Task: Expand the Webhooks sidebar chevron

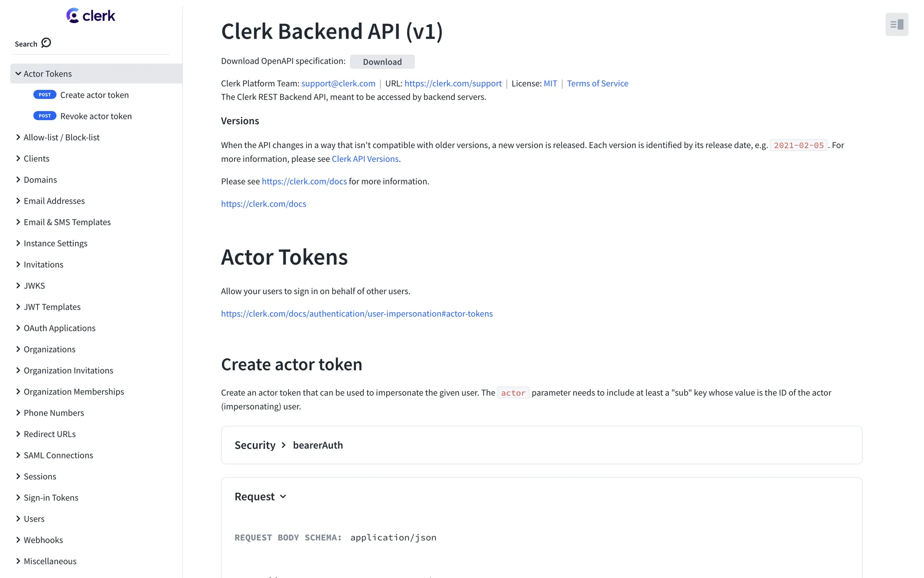Action: tap(18, 540)
